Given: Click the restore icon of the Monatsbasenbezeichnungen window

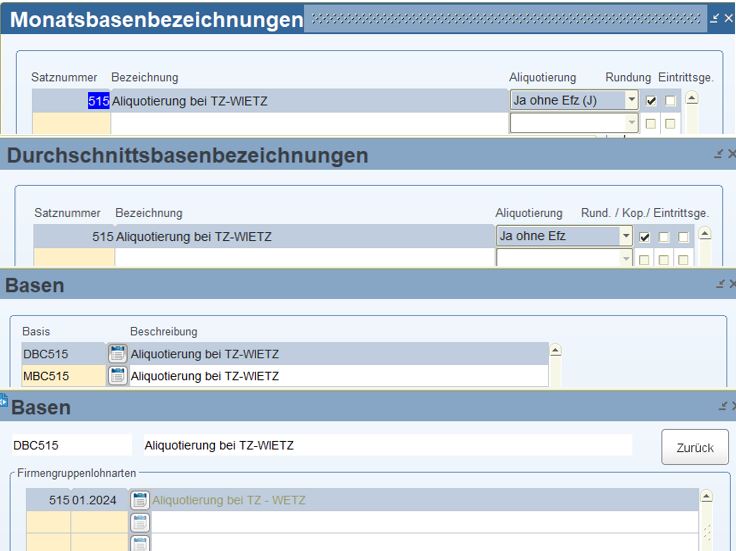Looking at the screenshot, I should click(715, 19).
